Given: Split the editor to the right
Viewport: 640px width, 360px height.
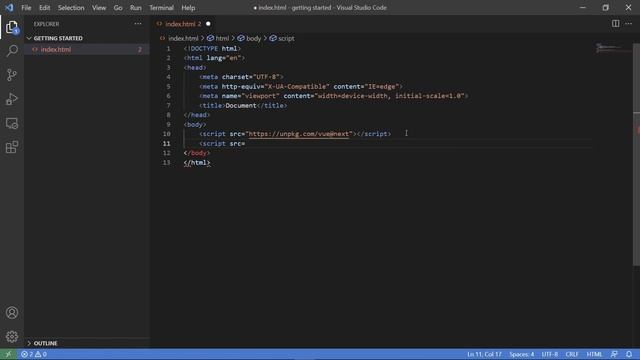Looking at the screenshot, I should [615, 24].
